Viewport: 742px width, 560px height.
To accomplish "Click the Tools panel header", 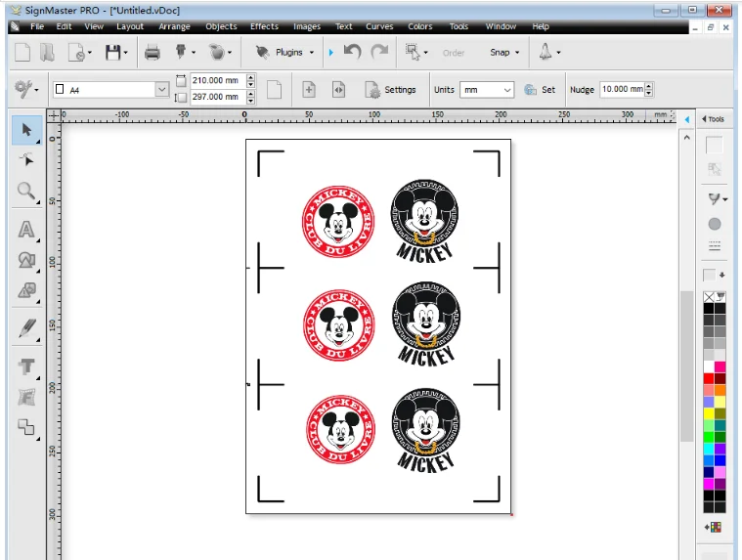I will pos(713,119).
